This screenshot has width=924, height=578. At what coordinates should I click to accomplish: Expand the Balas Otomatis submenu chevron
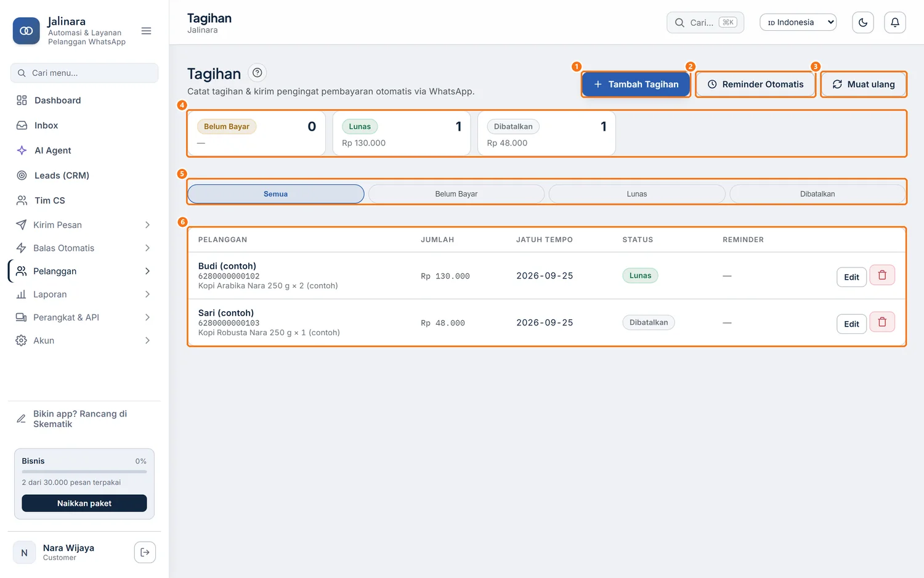[x=147, y=248]
